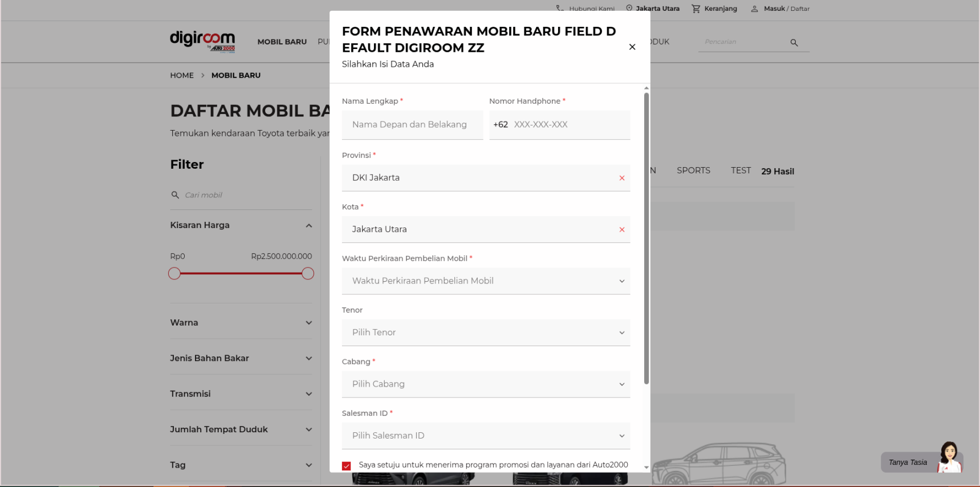
Task: Click the minimum price slider handle
Action: pyautogui.click(x=174, y=274)
